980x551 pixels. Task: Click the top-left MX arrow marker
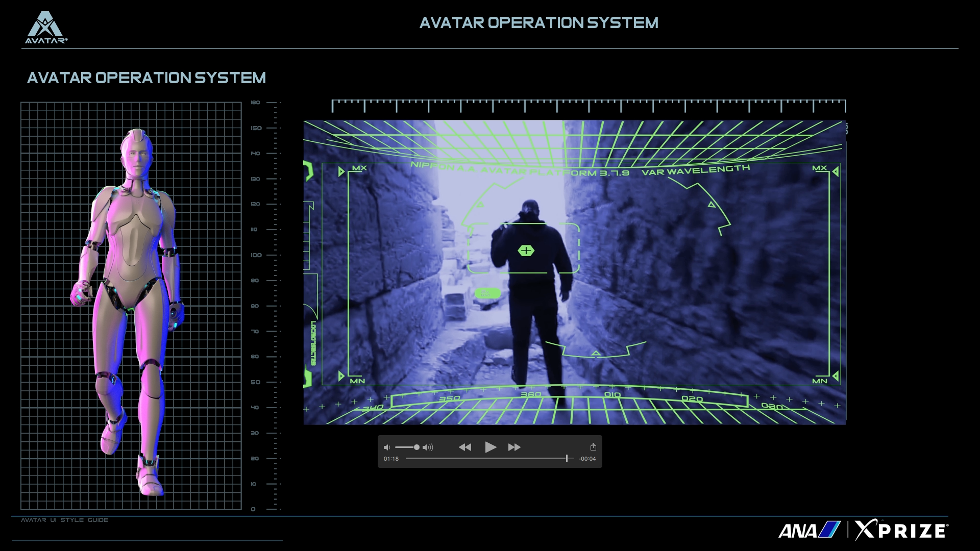(x=342, y=171)
